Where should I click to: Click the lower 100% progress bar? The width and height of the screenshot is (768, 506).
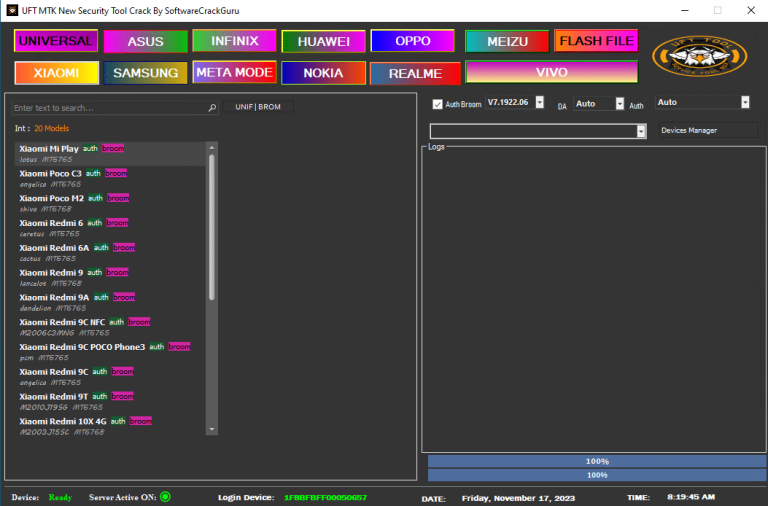tap(597, 475)
